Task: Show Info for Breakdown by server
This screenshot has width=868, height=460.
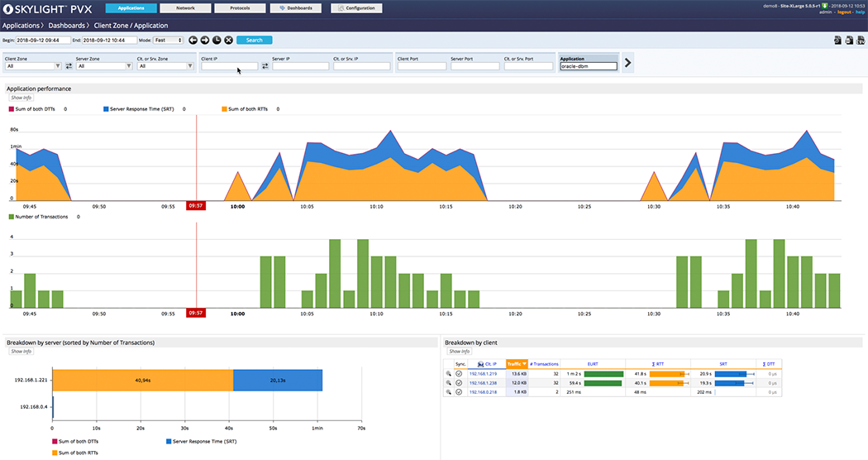Action: pos(21,352)
